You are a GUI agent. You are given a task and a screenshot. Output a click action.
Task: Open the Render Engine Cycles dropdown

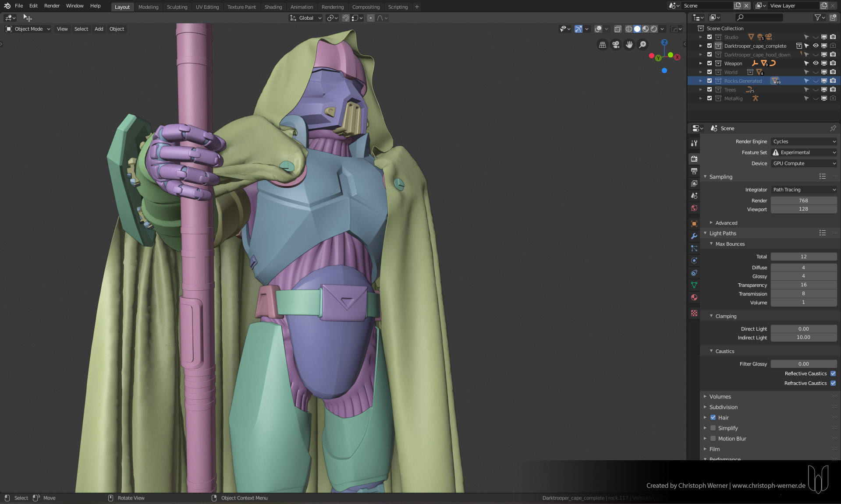point(804,141)
